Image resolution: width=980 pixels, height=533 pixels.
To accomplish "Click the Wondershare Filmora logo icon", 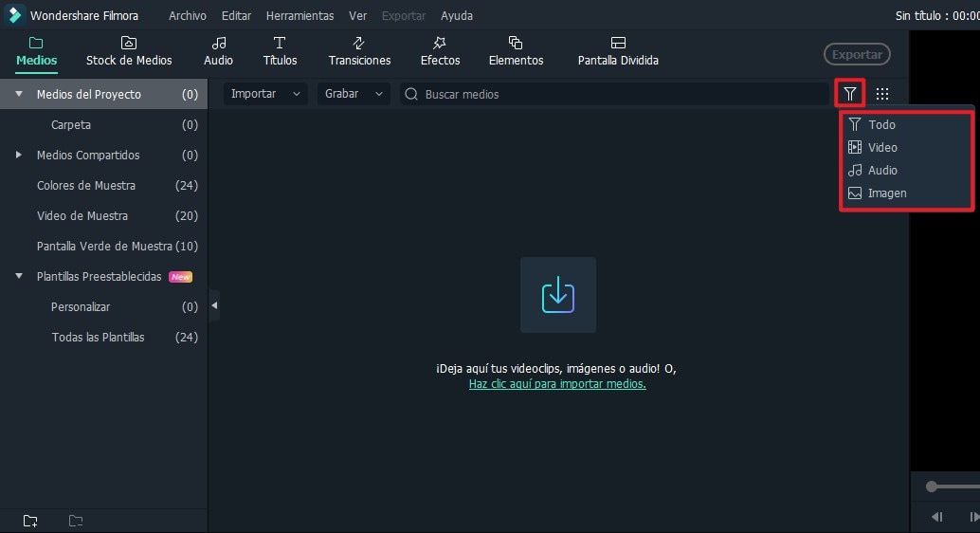I will click(x=14, y=14).
